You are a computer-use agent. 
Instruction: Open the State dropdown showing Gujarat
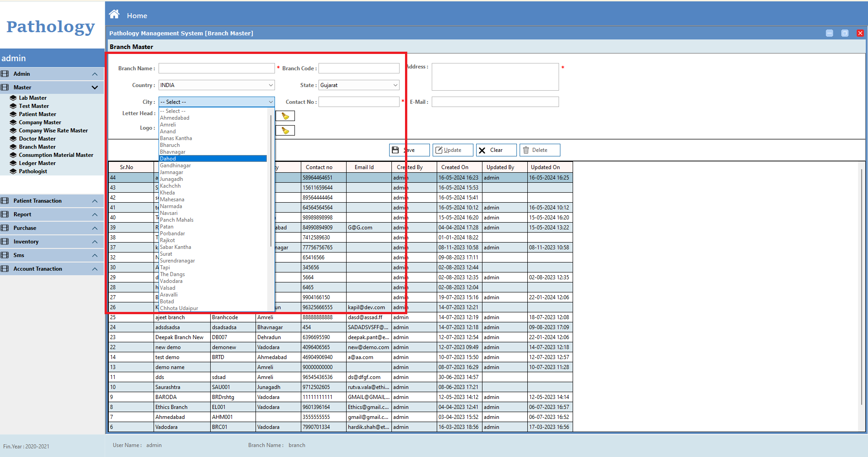tap(359, 85)
